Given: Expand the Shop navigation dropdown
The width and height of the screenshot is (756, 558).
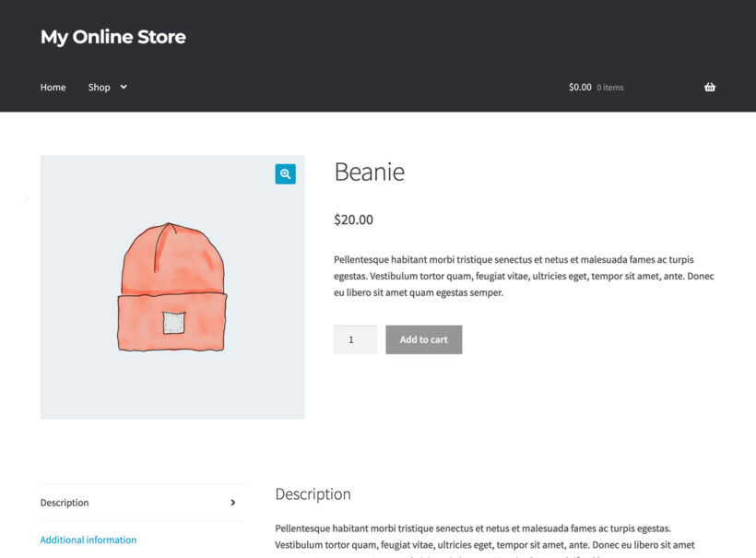Looking at the screenshot, I should click(x=122, y=87).
